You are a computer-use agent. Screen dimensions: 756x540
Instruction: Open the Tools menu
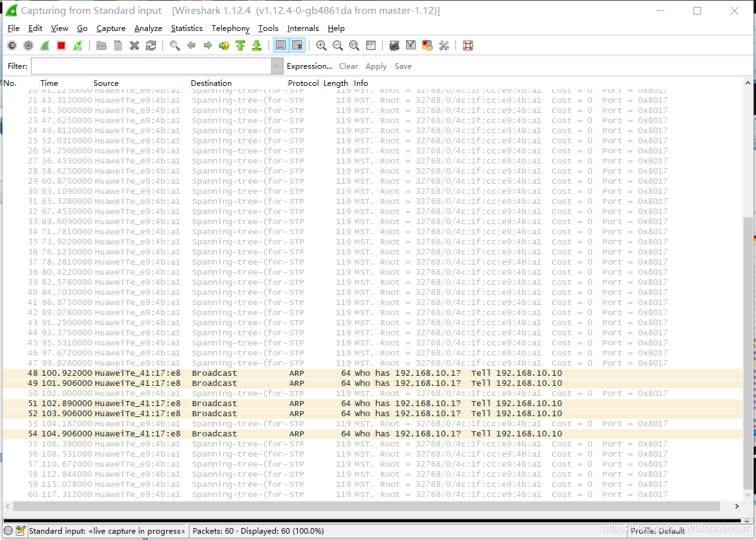pos(268,28)
